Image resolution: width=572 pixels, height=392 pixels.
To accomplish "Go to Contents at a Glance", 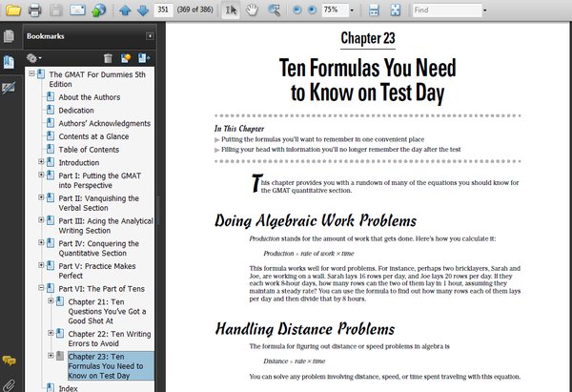I will (x=93, y=136).
